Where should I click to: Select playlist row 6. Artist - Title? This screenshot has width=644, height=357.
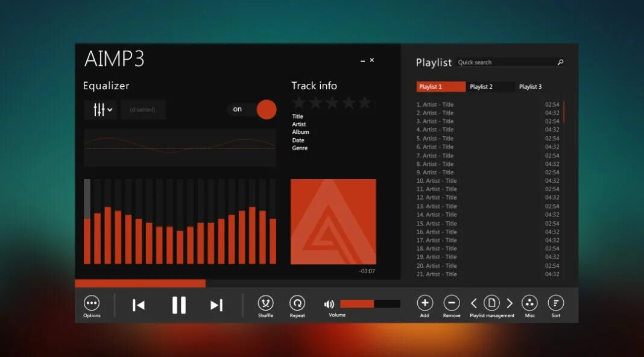pos(488,147)
